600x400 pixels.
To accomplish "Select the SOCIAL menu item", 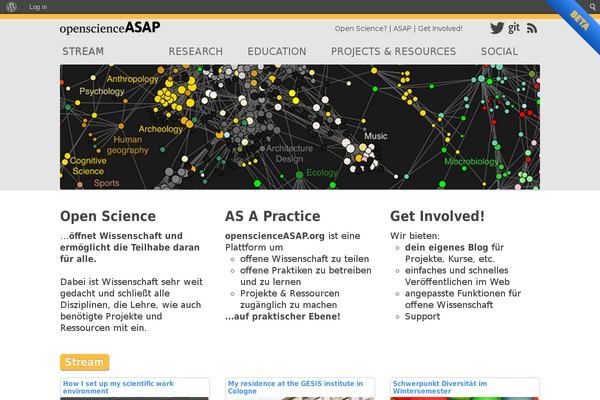I will coord(499,51).
